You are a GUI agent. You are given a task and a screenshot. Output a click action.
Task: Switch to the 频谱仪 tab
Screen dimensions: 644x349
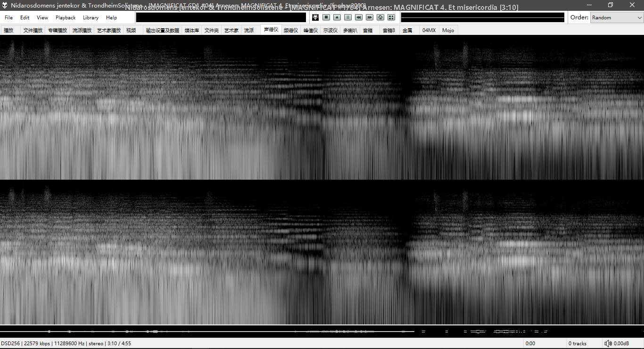pos(291,30)
